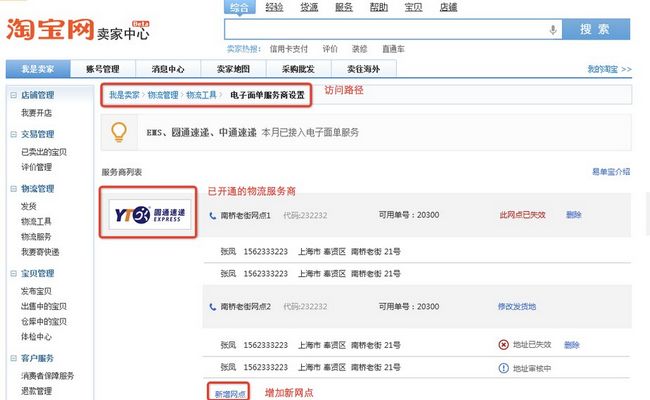650x400 pixels.
Task: Collapse the 店铺管理 sidebar section
Action: [13, 95]
